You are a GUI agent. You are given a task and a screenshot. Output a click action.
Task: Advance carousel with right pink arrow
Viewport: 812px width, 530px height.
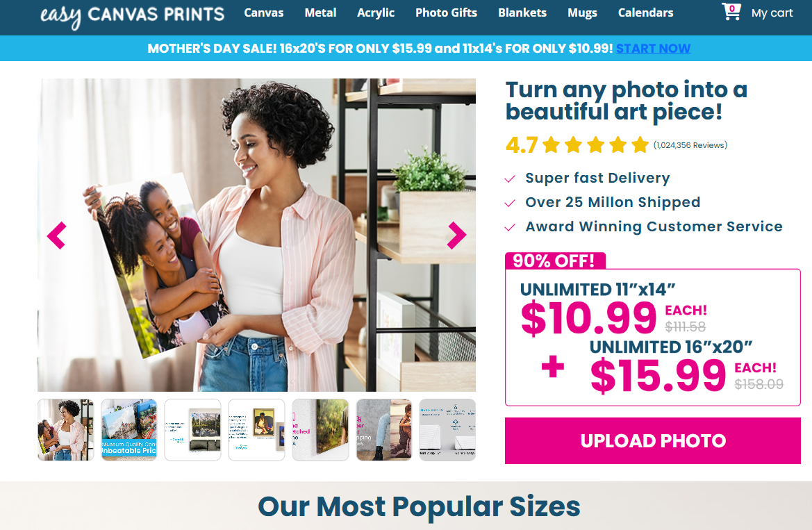pos(457,235)
